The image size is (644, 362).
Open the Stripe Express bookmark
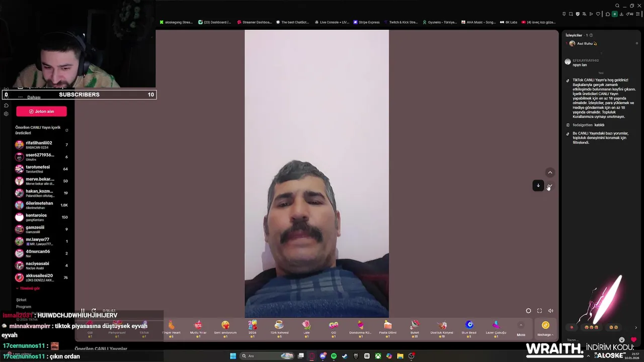click(366, 22)
